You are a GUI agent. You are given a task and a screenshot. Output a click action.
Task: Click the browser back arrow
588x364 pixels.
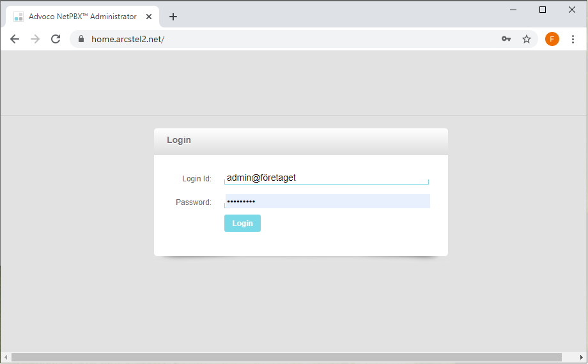tap(15, 39)
